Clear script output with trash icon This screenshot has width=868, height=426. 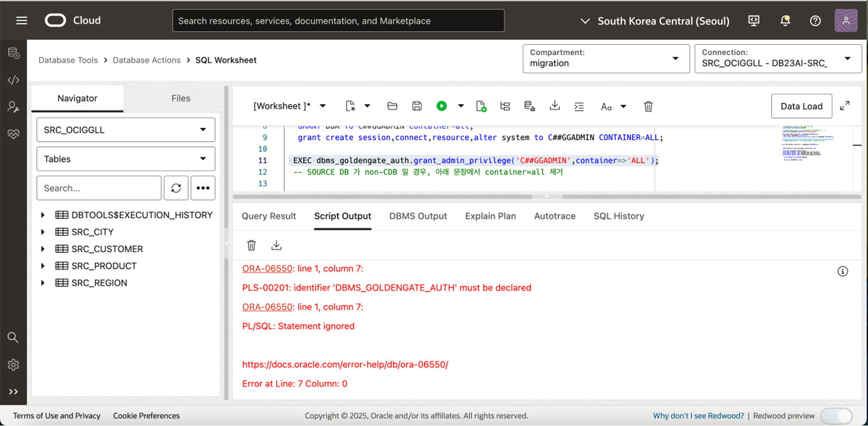pos(251,245)
